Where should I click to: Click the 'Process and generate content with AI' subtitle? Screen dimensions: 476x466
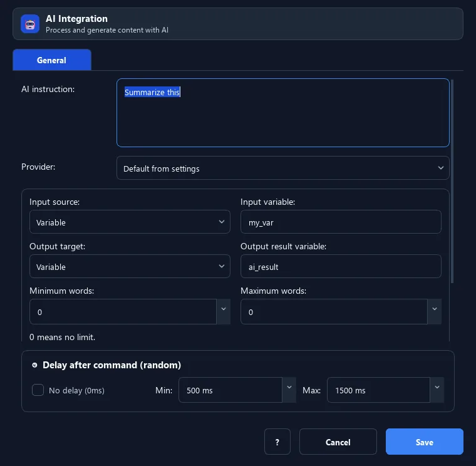pos(107,30)
